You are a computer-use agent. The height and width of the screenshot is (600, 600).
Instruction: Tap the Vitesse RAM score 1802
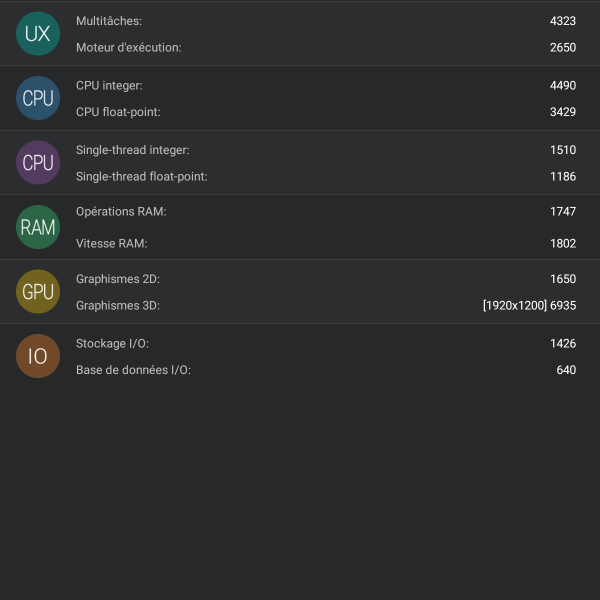tap(562, 243)
